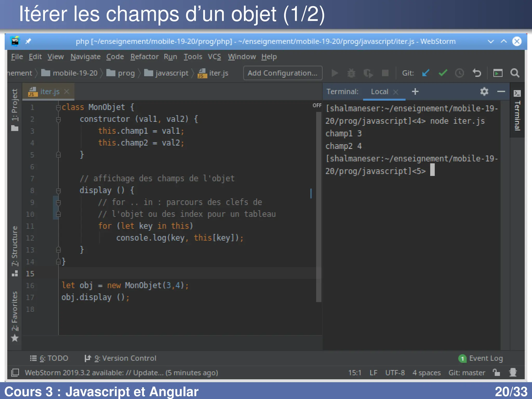The height and width of the screenshot is (399, 532).
Task: Click the Event Log notification badge
Action: point(462,358)
